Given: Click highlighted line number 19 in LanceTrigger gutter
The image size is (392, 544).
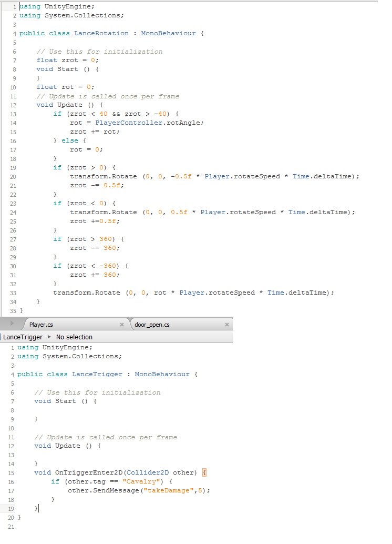Looking at the screenshot, I should point(11,509).
